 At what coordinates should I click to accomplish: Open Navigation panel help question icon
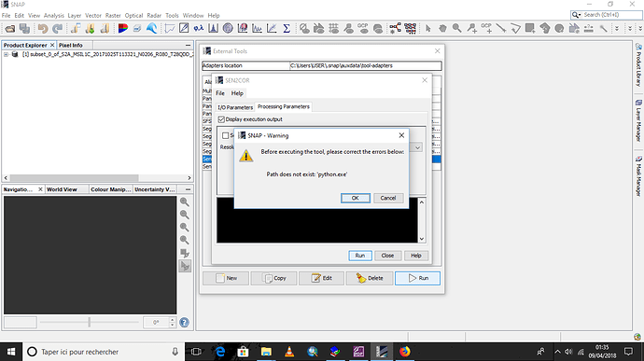[x=185, y=323]
